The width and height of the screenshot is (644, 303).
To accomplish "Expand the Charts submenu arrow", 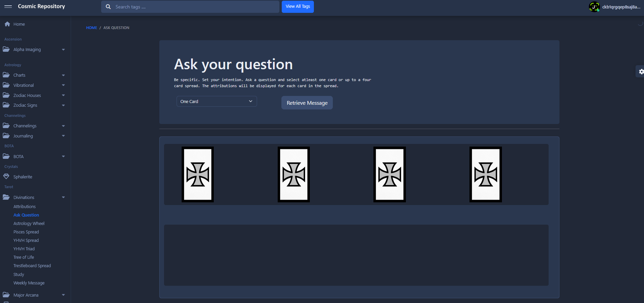I will click(63, 75).
